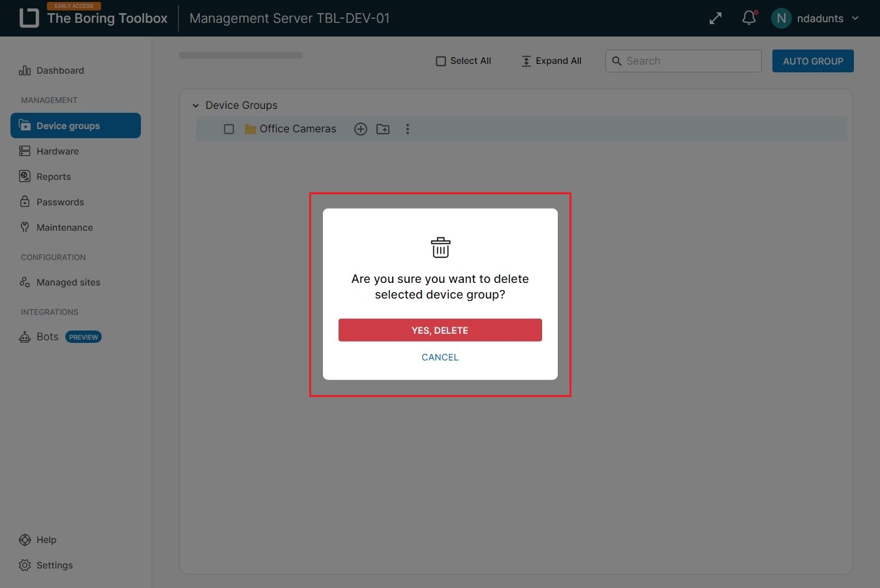Click the trash can icon in dialog

coord(440,248)
